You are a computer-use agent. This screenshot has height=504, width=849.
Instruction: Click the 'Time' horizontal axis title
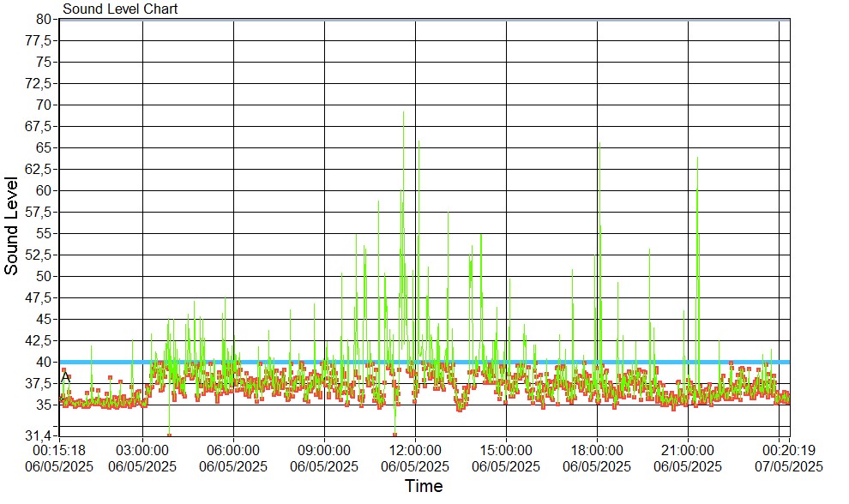click(x=424, y=487)
